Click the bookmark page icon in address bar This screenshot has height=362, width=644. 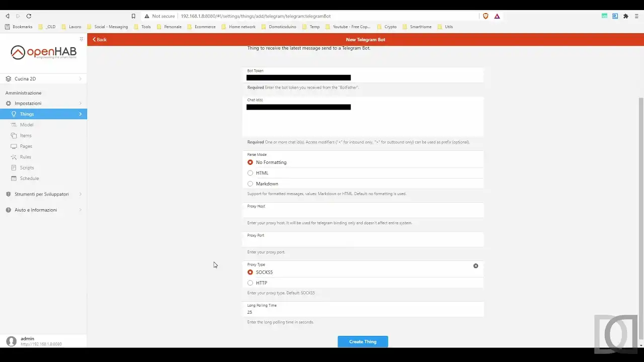[x=133, y=16]
